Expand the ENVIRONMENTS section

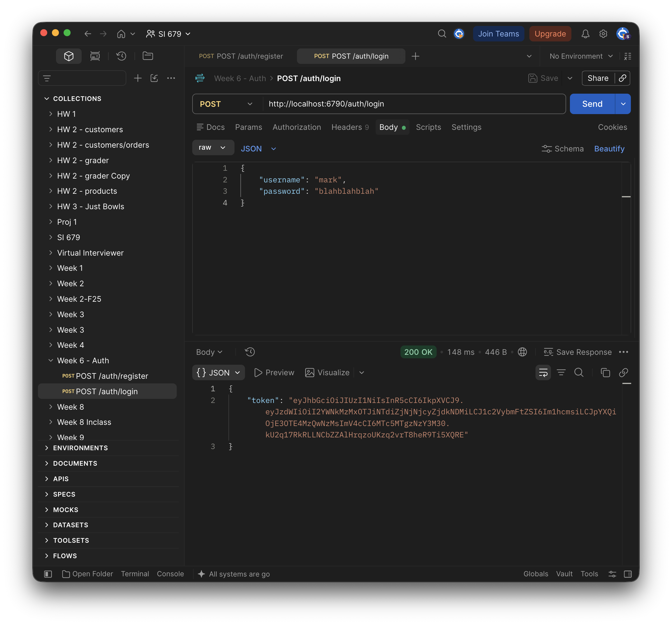click(47, 448)
